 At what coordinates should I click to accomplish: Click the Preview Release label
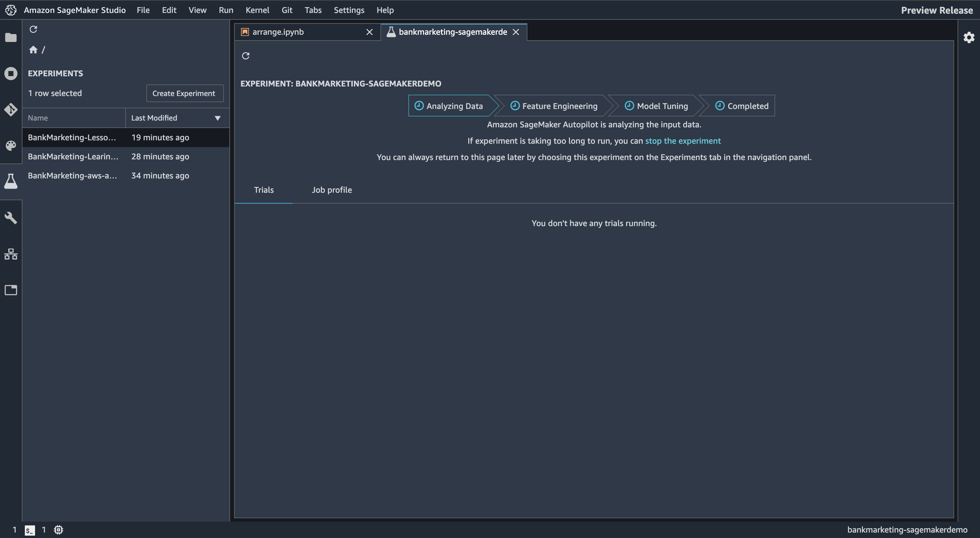click(937, 10)
